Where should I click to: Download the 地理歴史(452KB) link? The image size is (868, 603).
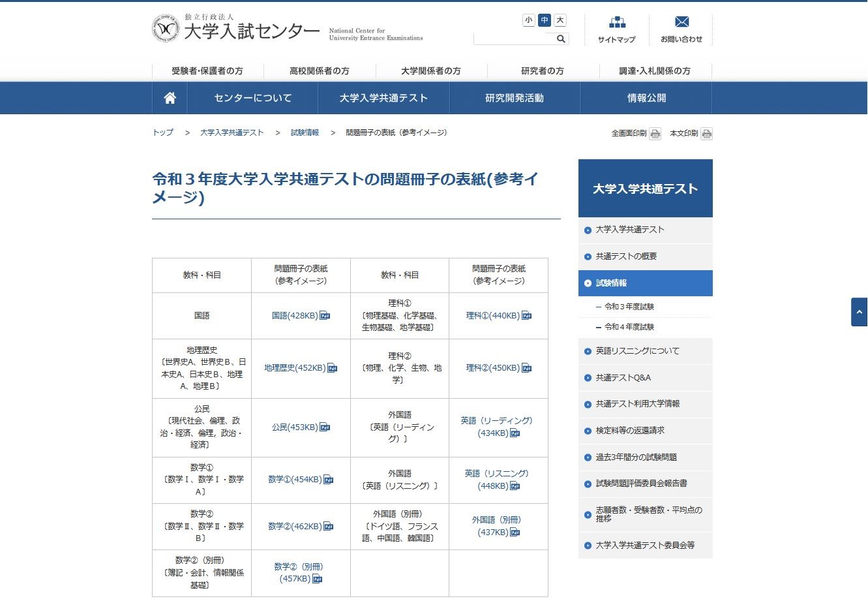click(x=295, y=368)
